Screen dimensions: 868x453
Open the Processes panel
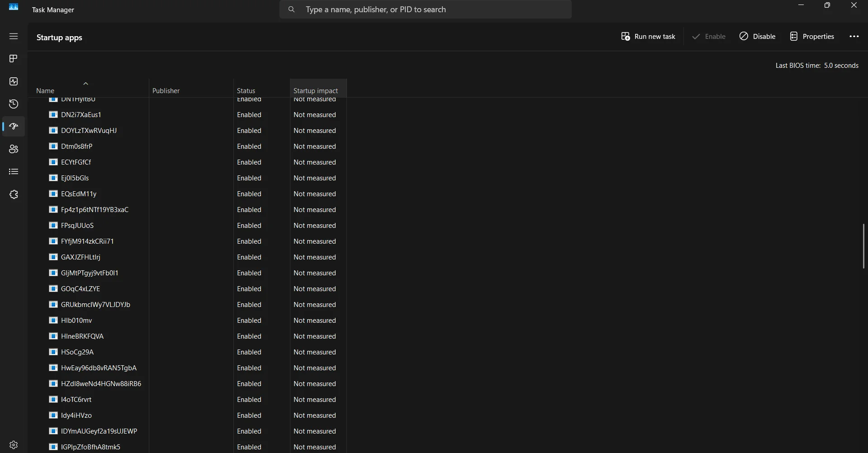click(14, 58)
